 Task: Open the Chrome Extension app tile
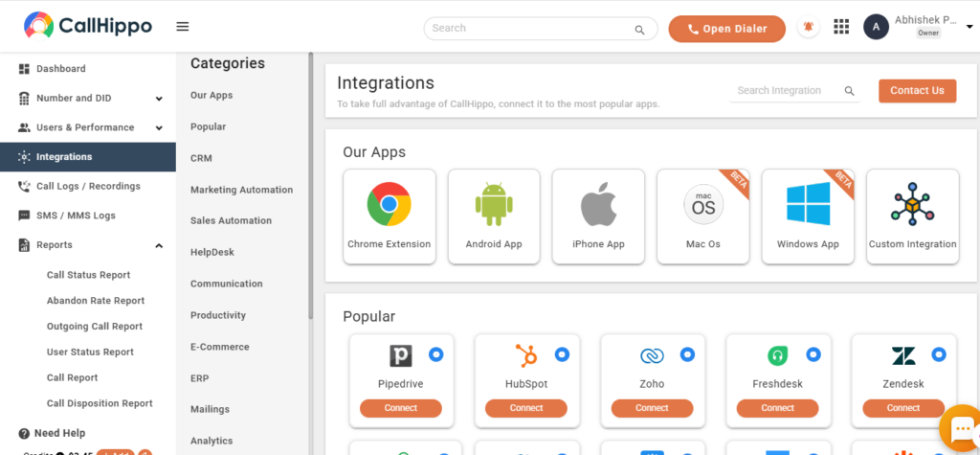tap(390, 216)
